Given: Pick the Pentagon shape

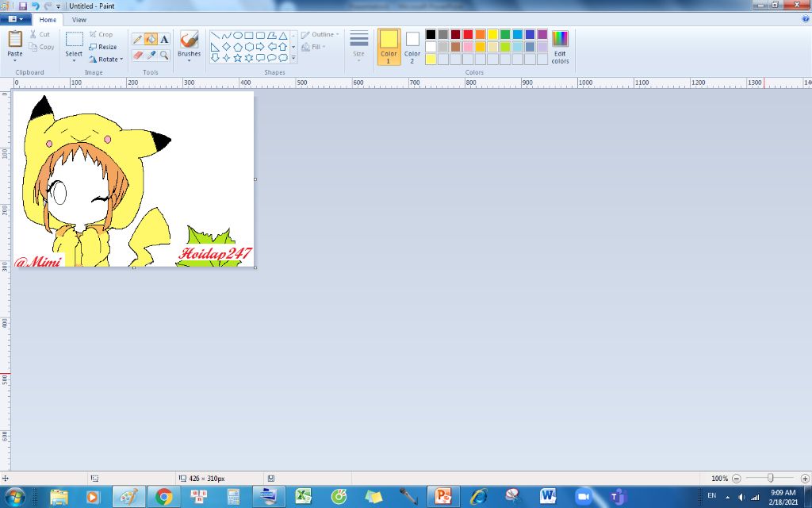Looking at the screenshot, I should pyautogui.click(x=238, y=47).
